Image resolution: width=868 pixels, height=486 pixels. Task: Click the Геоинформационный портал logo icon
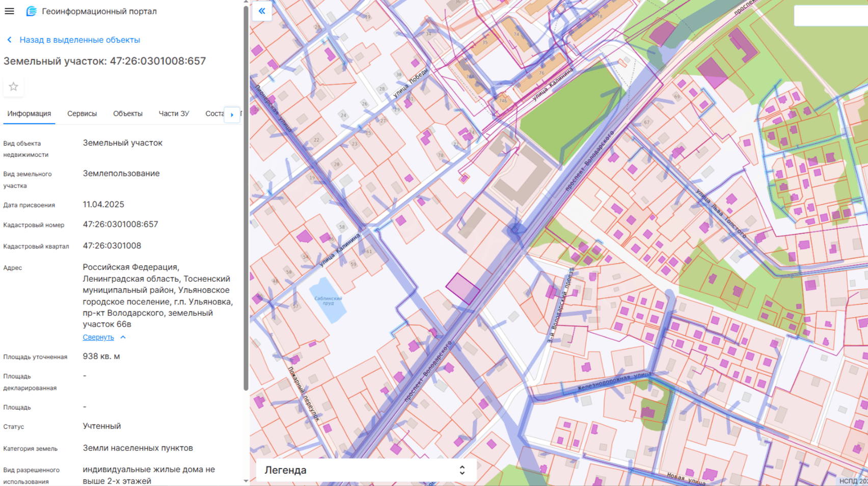coord(31,11)
